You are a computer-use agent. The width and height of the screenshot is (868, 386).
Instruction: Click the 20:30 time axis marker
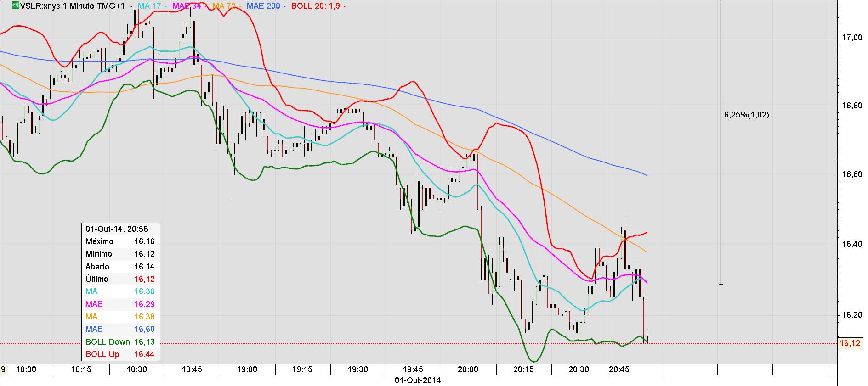(579, 369)
